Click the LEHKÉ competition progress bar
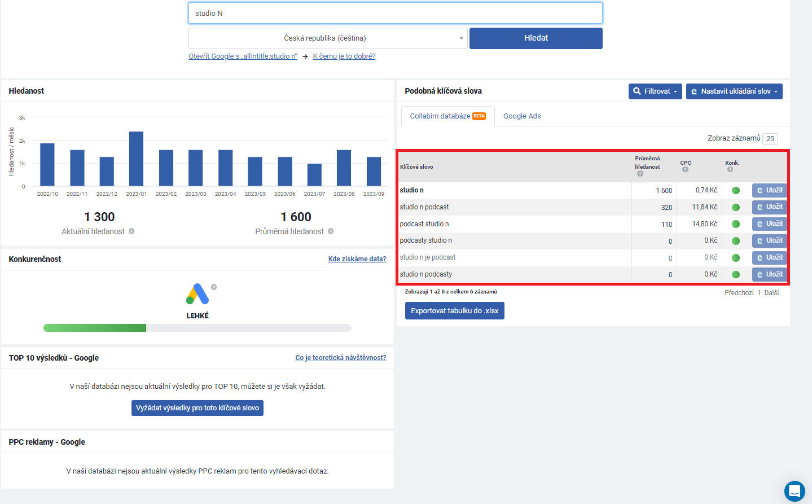 197,328
